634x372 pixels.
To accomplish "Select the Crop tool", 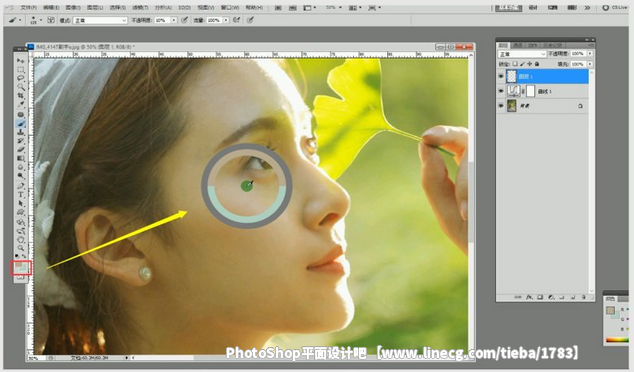I will (20, 96).
